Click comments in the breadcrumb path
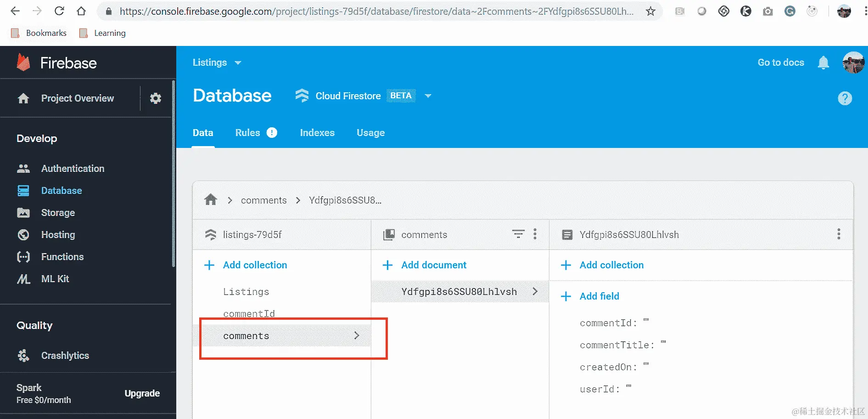Image resolution: width=868 pixels, height=419 pixels. pos(263,200)
